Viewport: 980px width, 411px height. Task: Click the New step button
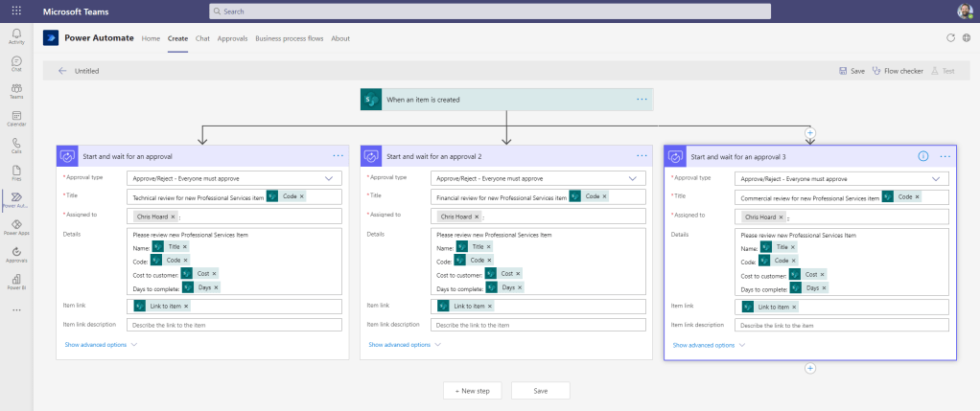coord(472,390)
